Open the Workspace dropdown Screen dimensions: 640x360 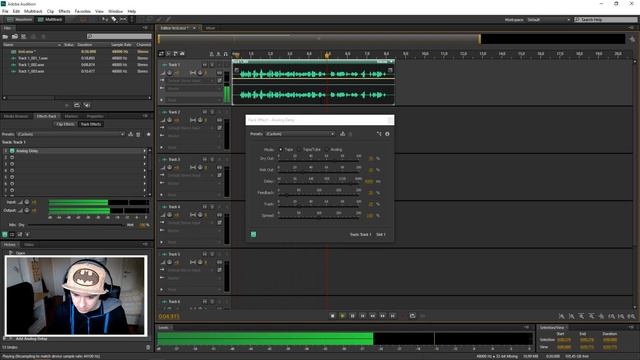tap(548, 20)
